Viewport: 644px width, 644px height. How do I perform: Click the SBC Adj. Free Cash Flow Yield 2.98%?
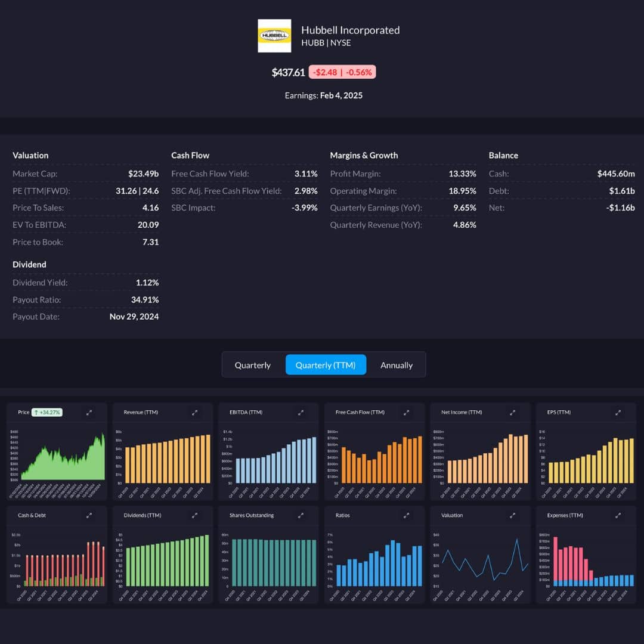tap(306, 191)
